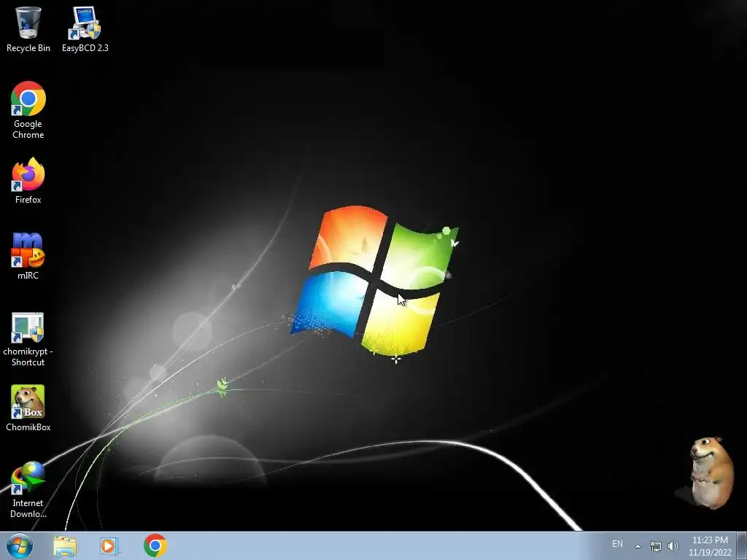Select the Firefox desktop shortcut
The width and height of the screenshot is (747, 560).
tap(28, 181)
